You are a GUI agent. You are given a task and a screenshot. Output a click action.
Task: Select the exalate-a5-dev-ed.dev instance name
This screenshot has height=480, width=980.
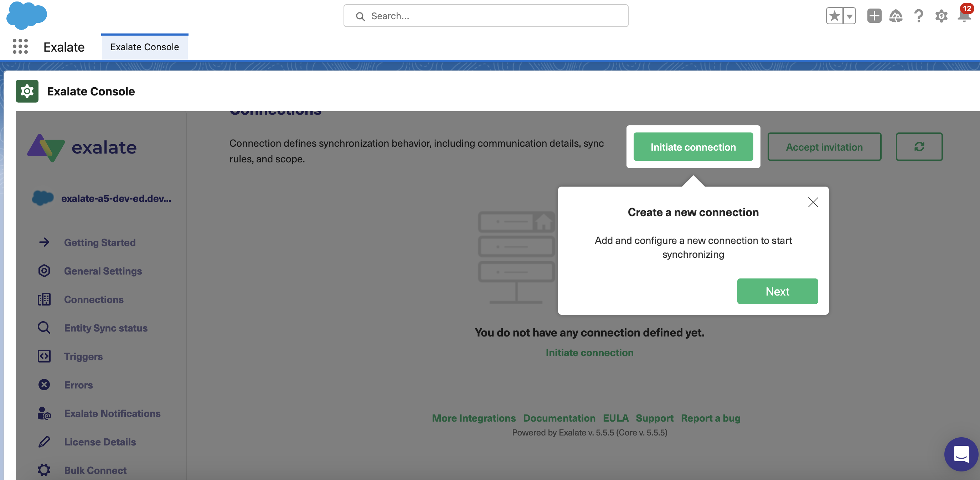[116, 198]
